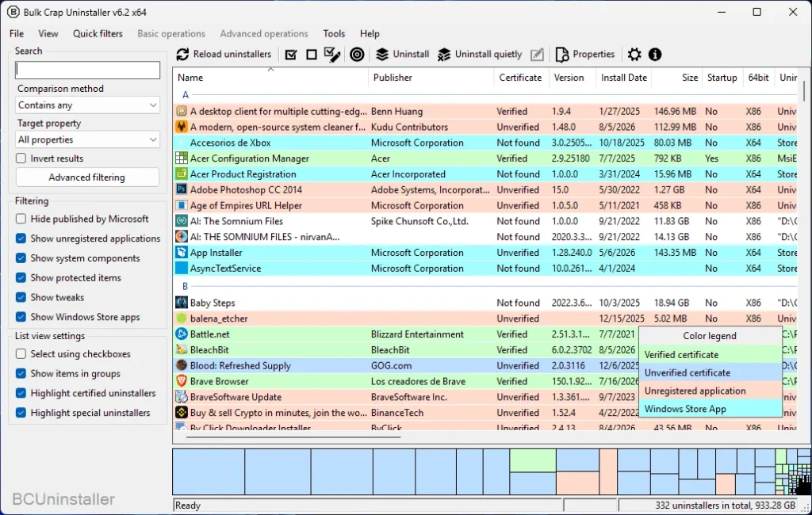Click the Acer Configuration Manager app icon
This screenshot has height=515, width=812.
182,158
